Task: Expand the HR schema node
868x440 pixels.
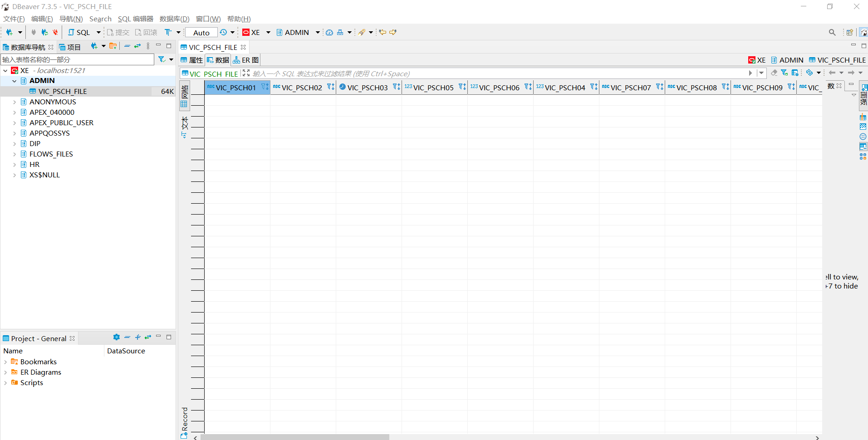Action: click(x=15, y=165)
